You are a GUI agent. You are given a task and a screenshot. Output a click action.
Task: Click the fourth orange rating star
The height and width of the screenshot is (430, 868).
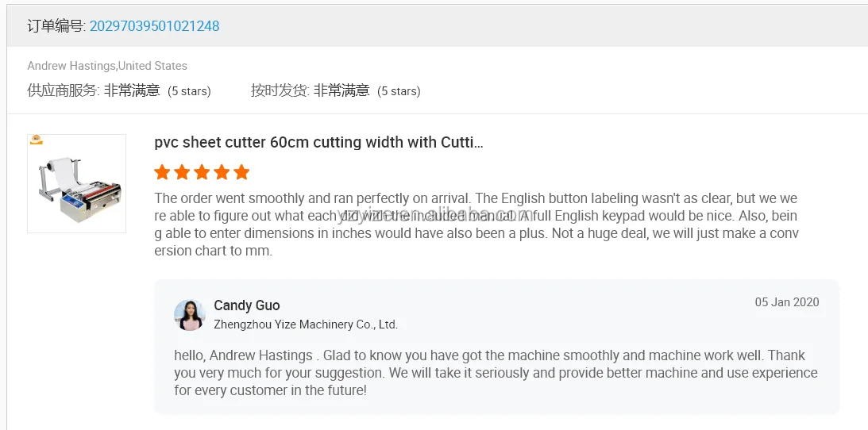click(x=222, y=172)
